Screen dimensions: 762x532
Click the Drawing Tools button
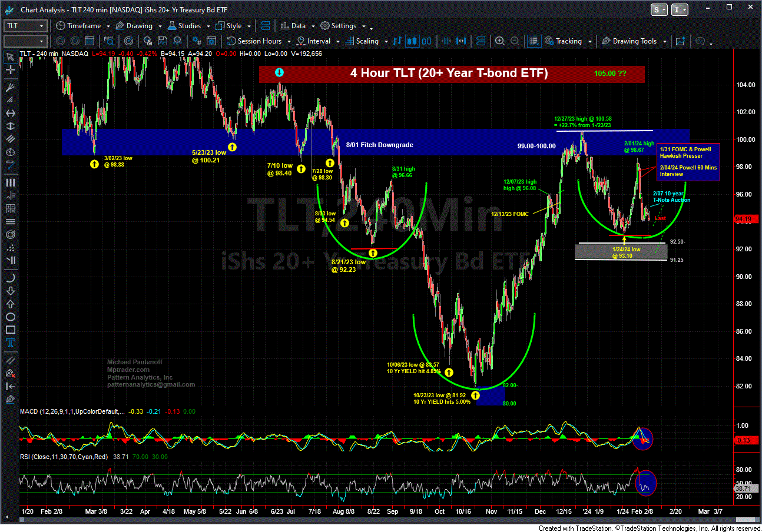coord(629,41)
